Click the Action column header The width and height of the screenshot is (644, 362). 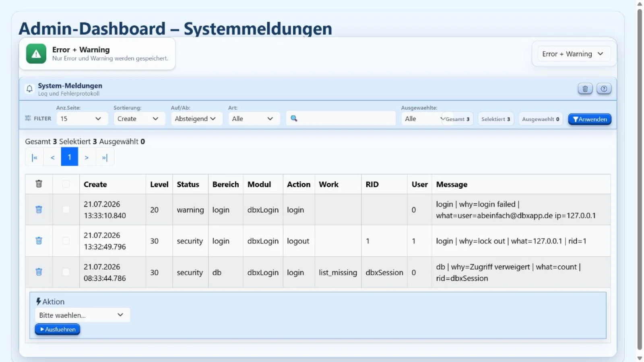[299, 185]
